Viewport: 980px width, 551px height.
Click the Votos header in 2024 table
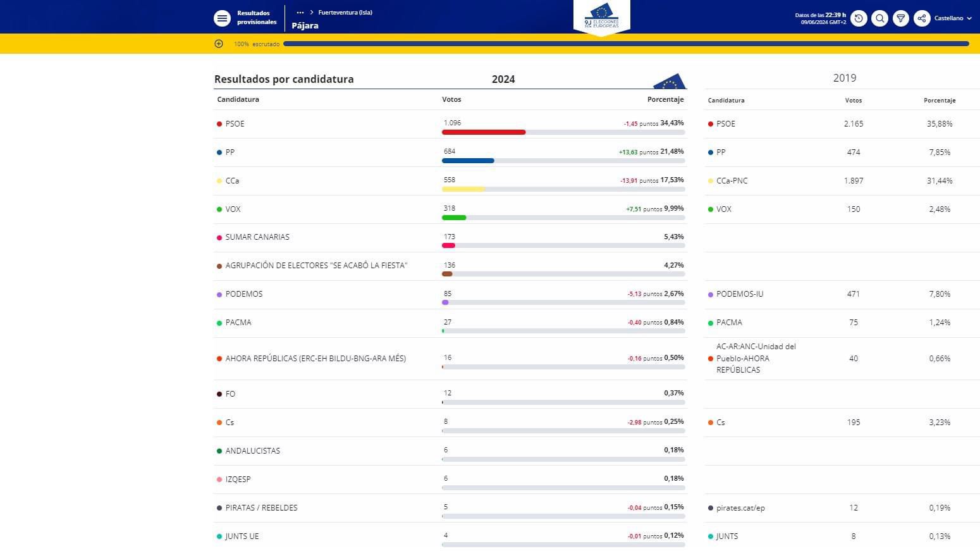pos(451,99)
